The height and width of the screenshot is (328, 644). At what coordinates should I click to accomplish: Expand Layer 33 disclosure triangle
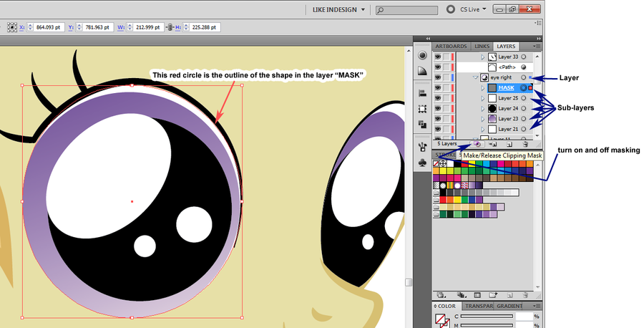click(483, 57)
